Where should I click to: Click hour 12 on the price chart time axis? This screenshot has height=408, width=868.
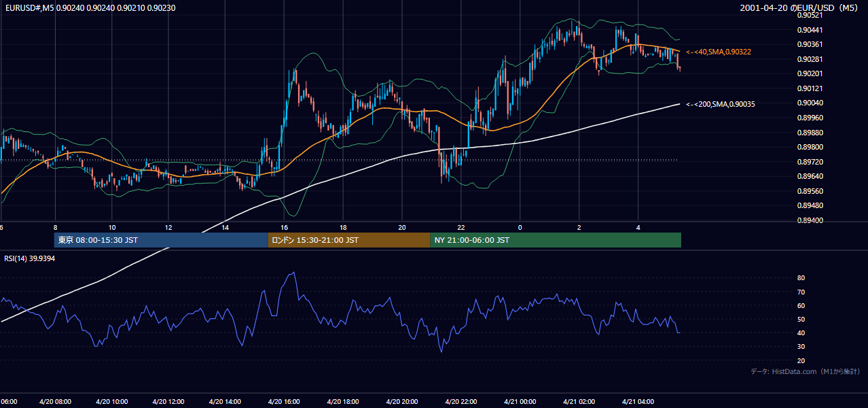(x=168, y=227)
